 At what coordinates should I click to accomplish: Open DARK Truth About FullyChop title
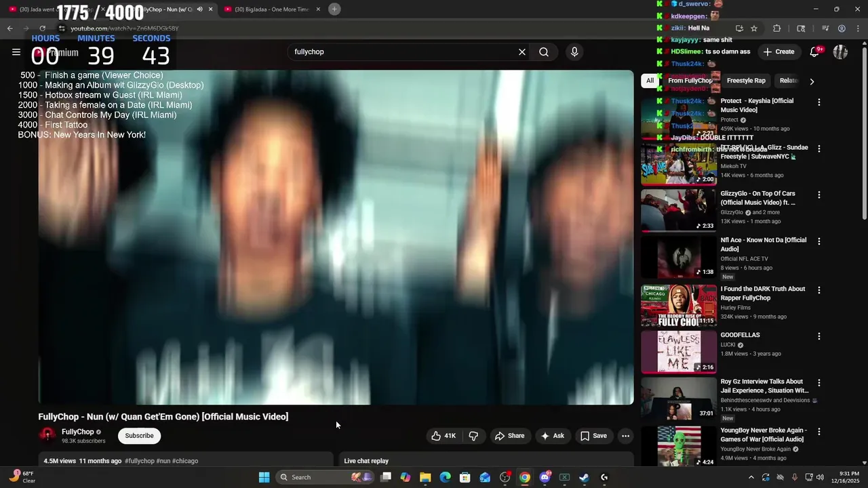pos(763,293)
